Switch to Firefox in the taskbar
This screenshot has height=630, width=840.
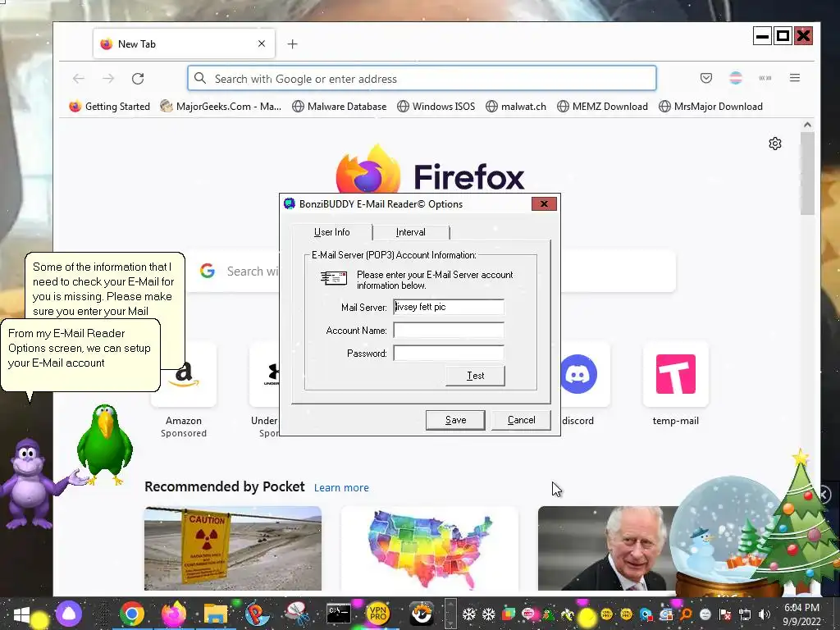pyautogui.click(x=174, y=614)
